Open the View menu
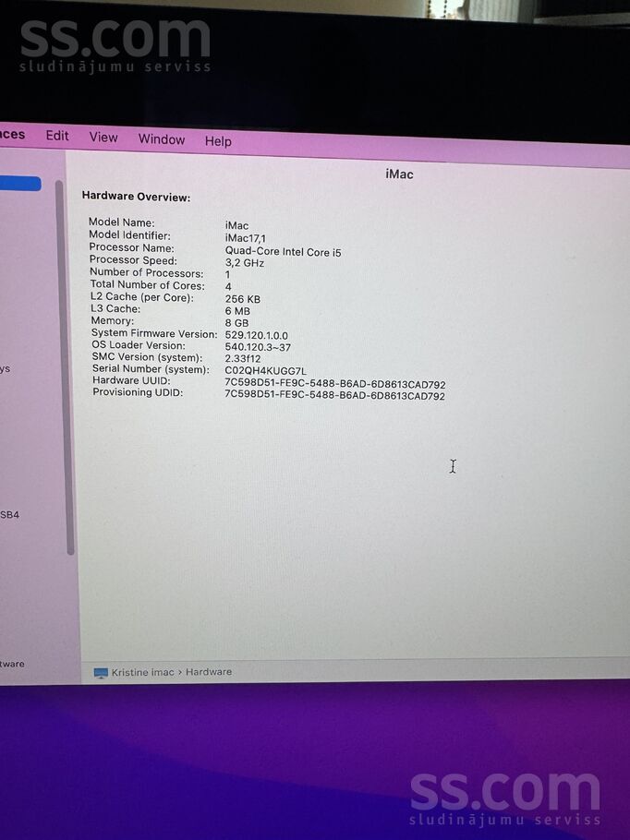 [103, 138]
